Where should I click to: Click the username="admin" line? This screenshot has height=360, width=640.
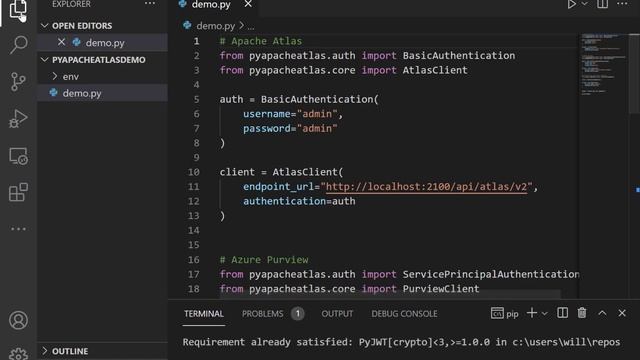click(x=293, y=114)
